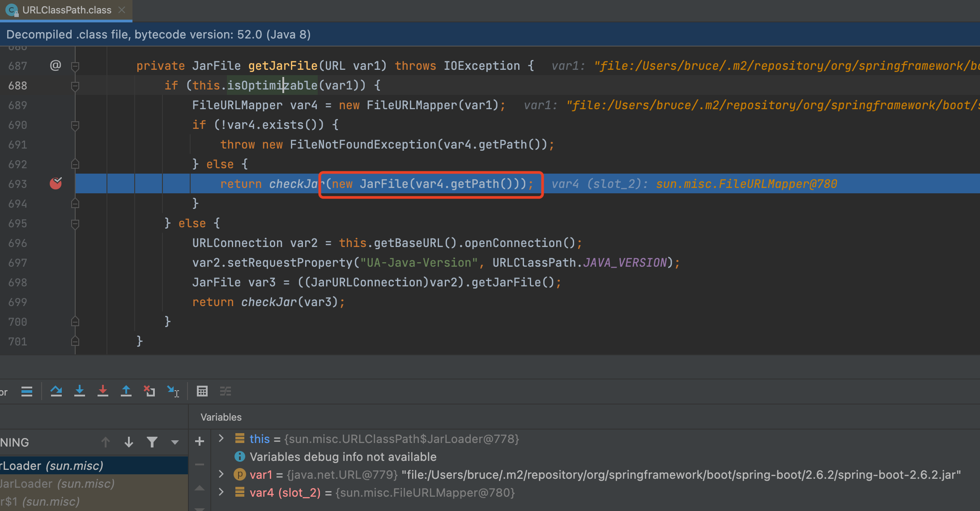Image resolution: width=980 pixels, height=511 pixels.
Task: Add a new watch with plus button
Action: (x=200, y=442)
